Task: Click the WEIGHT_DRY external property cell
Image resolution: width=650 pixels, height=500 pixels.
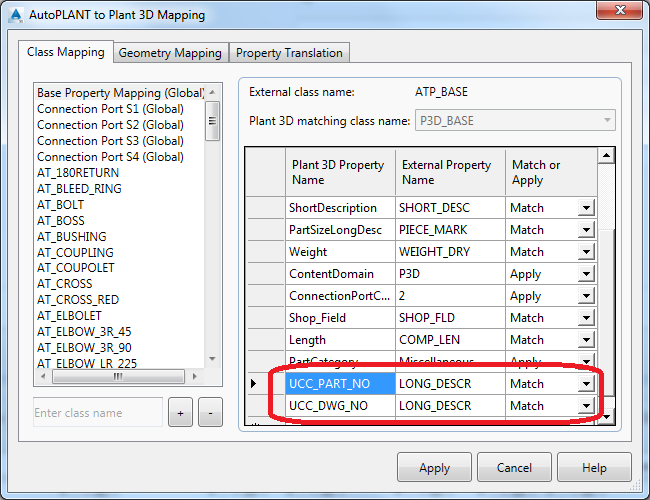Action: (x=450, y=252)
